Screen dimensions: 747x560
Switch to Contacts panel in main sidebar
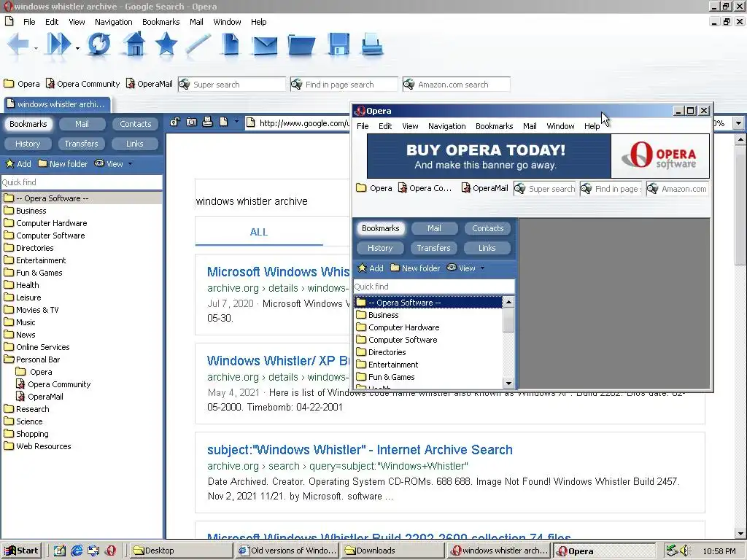pos(135,124)
